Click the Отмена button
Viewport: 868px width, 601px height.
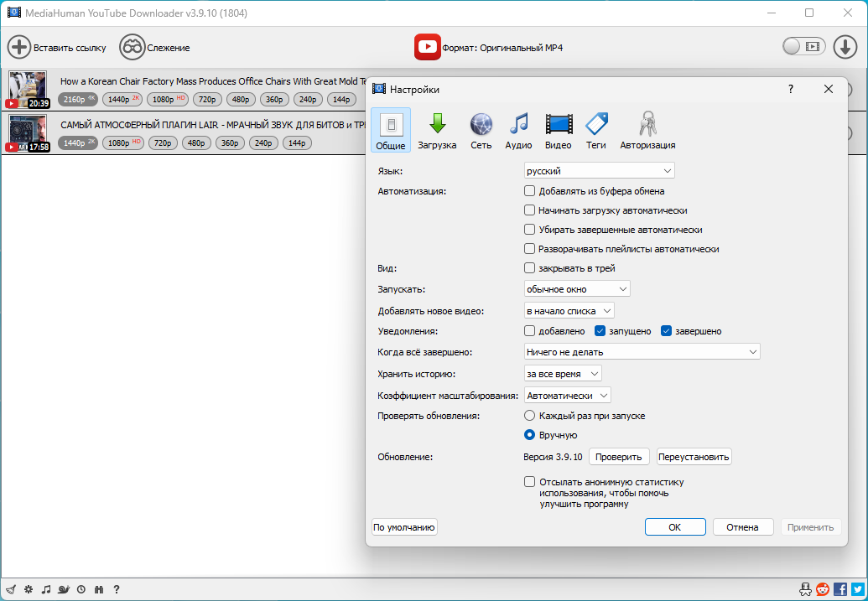pyautogui.click(x=743, y=527)
